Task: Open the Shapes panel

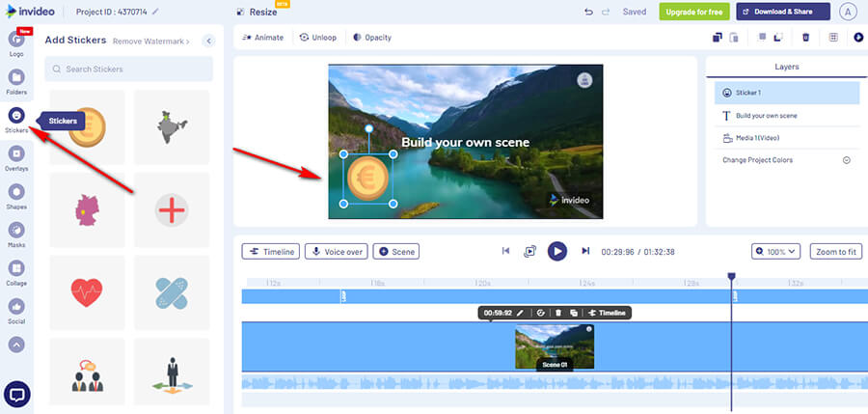Action: pyautogui.click(x=15, y=192)
